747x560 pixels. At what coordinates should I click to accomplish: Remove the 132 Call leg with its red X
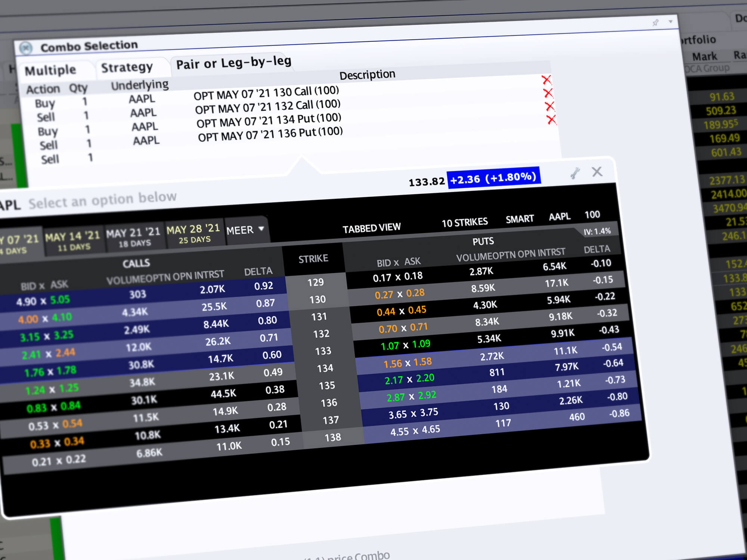(548, 93)
